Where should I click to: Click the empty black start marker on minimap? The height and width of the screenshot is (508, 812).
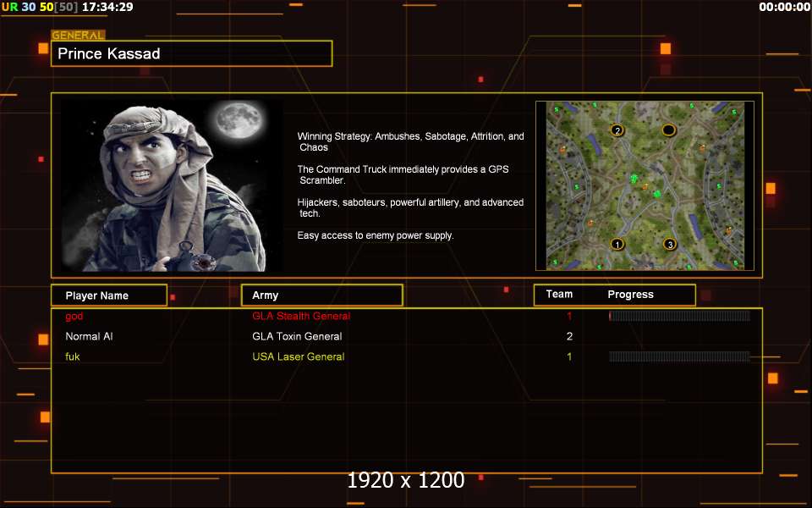pyautogui.click(x=668, y=130)
